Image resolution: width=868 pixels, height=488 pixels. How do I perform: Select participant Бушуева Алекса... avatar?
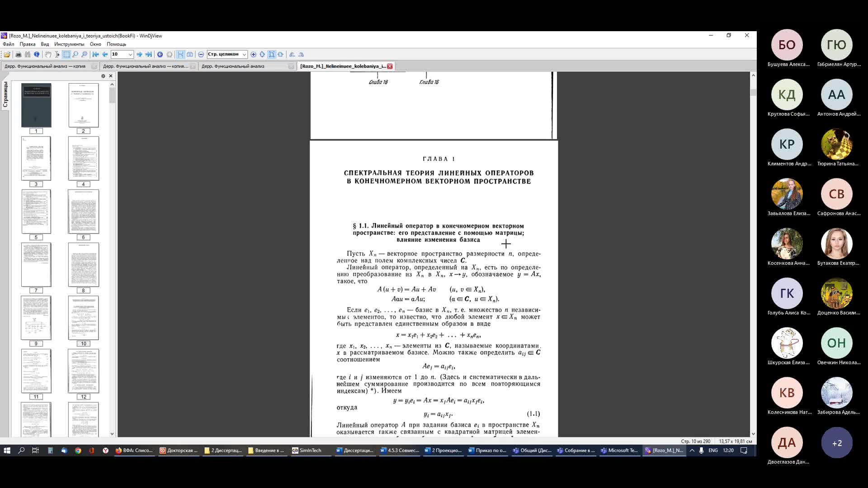(x=787, y=45)
